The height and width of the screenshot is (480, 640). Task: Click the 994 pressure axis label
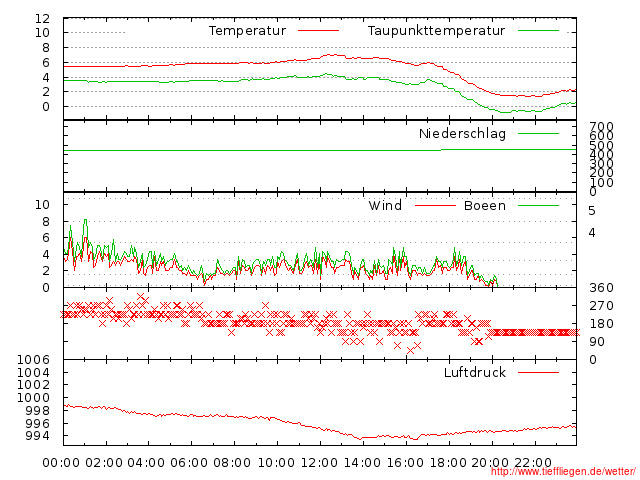click(x=37, y=436)
